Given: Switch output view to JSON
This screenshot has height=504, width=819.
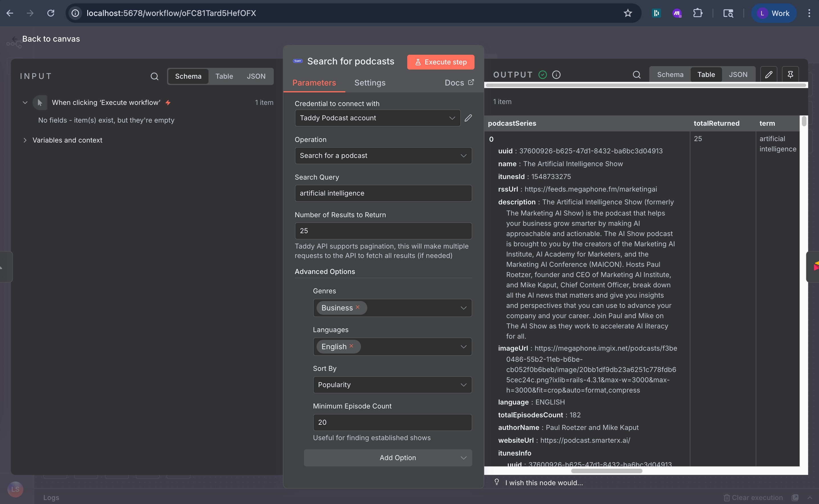Looking at the screenshot, I should tap(739, 74).
